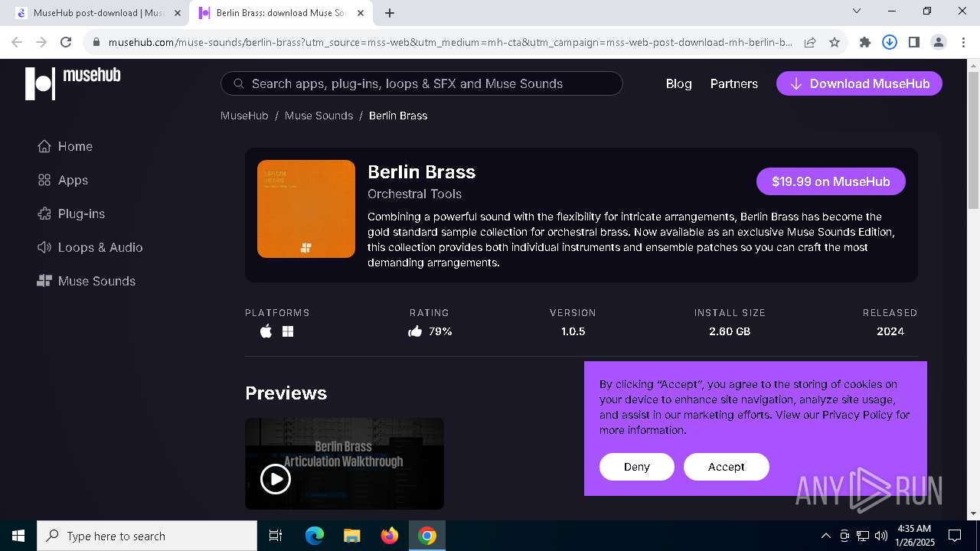Toggle Chrome side panel

914,43
